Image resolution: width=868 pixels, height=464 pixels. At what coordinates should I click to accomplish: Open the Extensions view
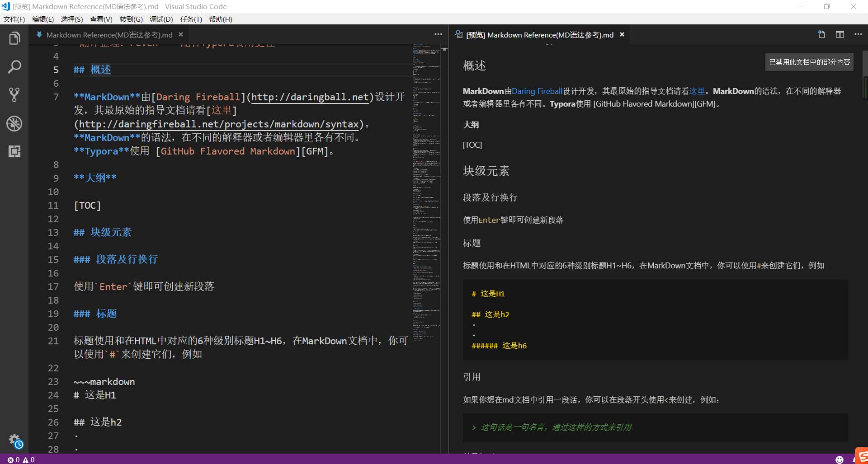click(x=14, y=151)
